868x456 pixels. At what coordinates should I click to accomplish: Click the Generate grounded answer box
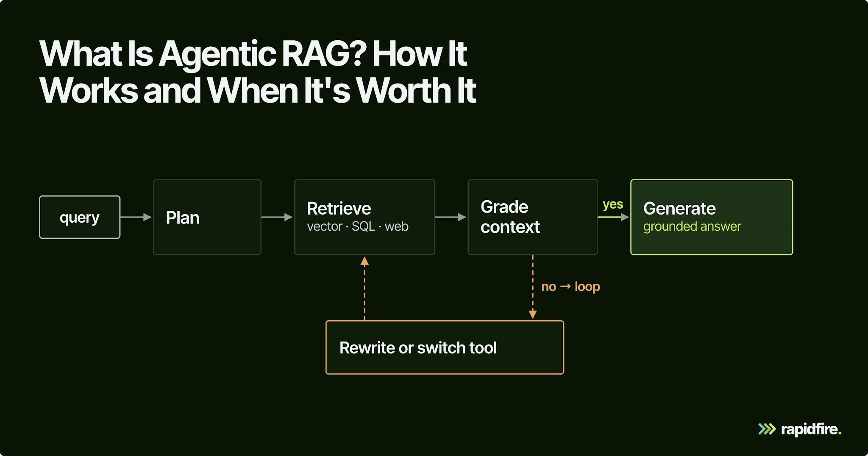click(x=712, y=217)
